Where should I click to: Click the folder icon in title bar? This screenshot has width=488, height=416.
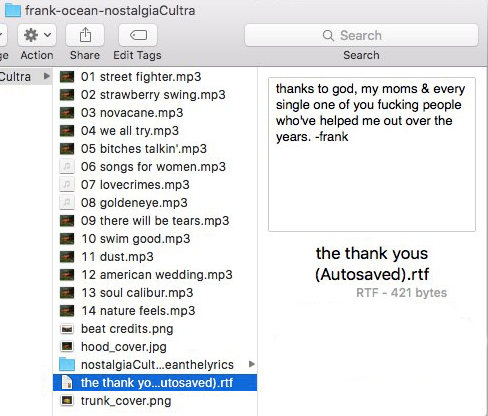point(13,10)
